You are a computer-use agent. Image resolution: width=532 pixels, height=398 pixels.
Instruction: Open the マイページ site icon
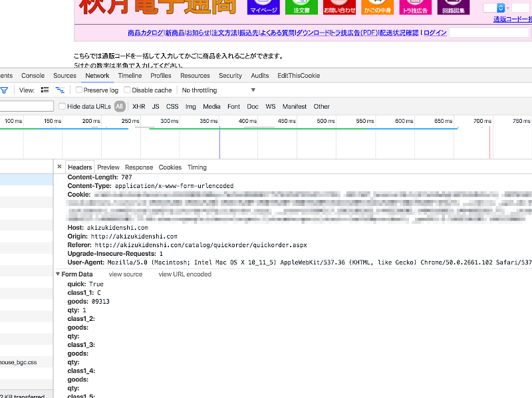pos(263,7)
